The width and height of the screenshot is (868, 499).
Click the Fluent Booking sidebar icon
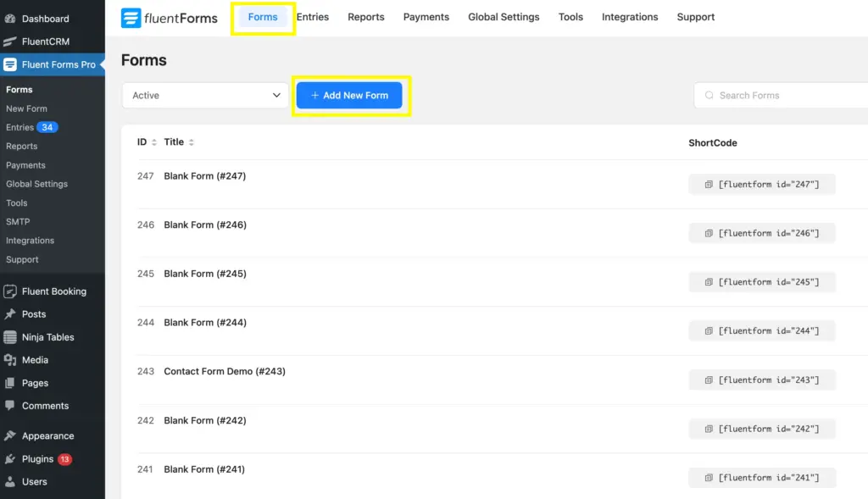coord(12,291)
